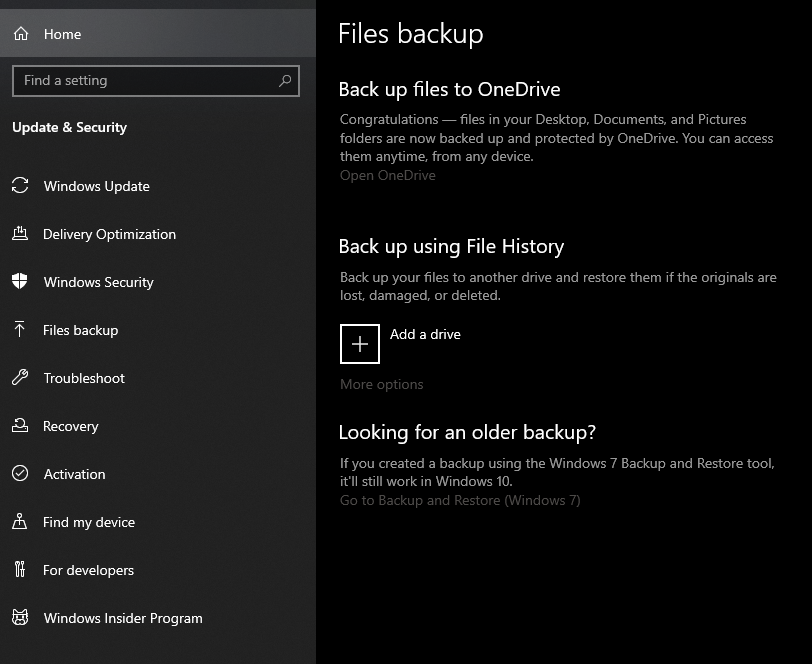Click the Home house icon
Image resolution: width=812 pixels, height=664 pixels.
point(21,34)
